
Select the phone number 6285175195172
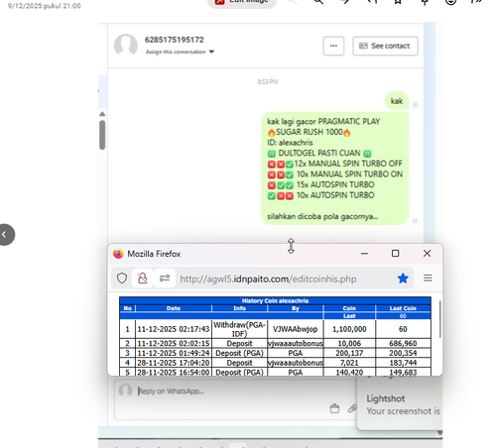tap(175, 40)
